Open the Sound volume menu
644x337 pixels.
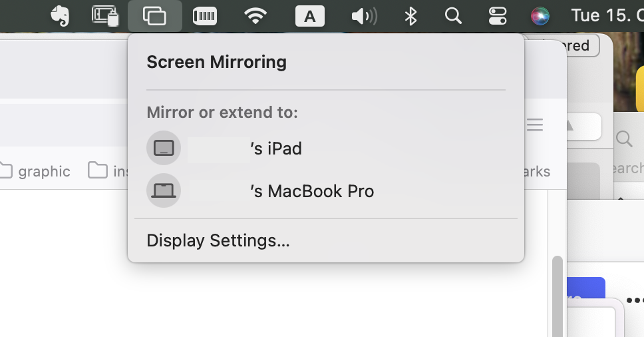click(x=365, y=17)
